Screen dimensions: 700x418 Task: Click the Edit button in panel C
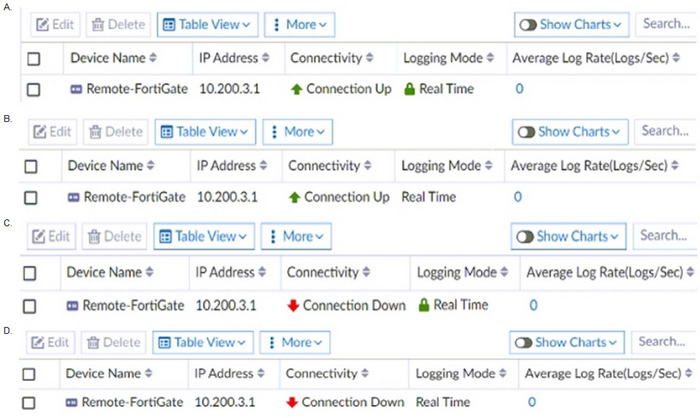51,236
